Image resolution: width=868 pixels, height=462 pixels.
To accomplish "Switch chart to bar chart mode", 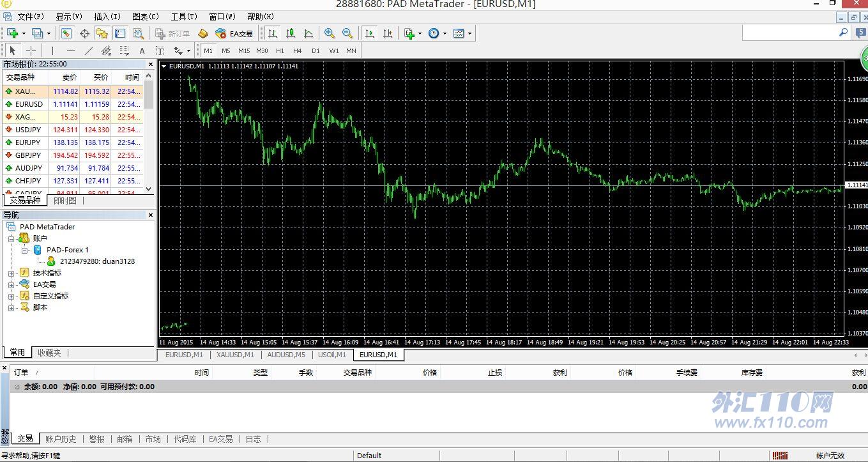I will pos(273,33).
